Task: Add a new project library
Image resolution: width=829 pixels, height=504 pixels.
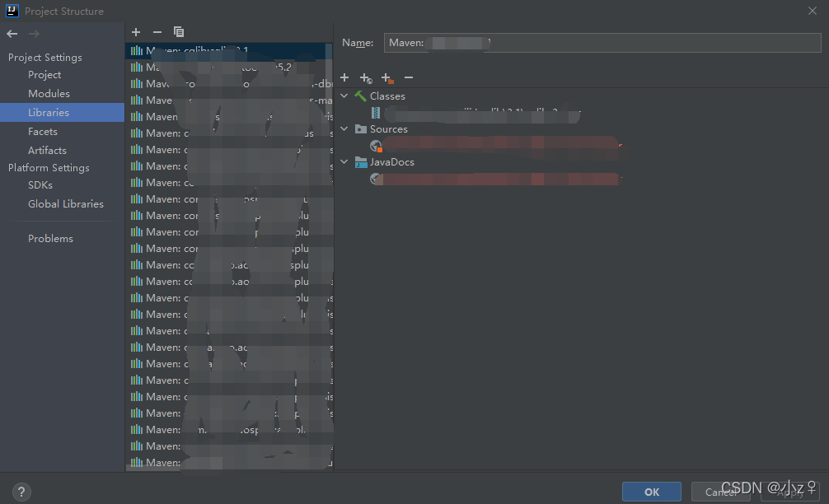Action: (136, 32)
